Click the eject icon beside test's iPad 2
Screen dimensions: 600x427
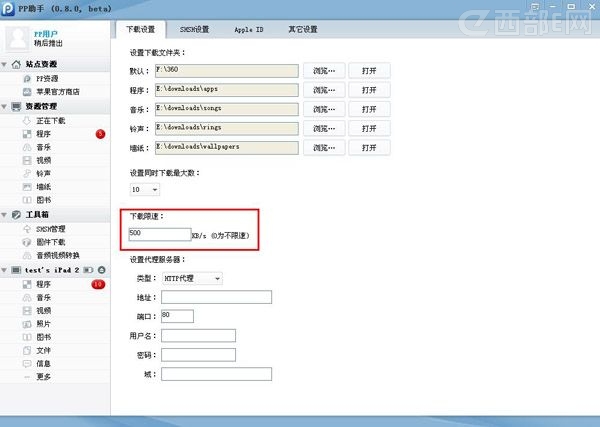point(101,270)
